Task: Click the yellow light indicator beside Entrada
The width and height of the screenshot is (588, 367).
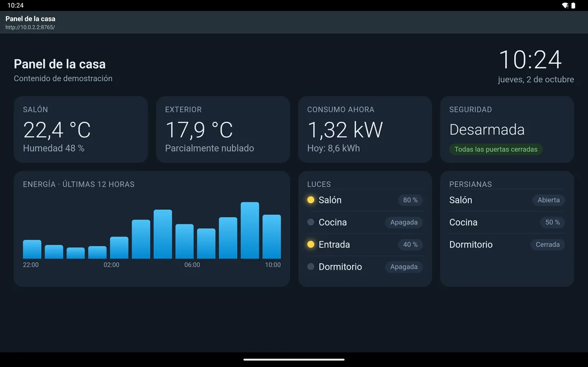Action: click(311, 245)
